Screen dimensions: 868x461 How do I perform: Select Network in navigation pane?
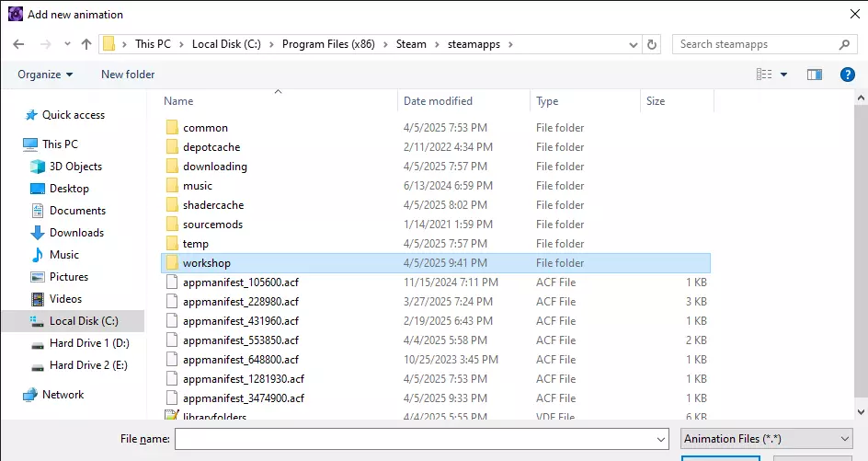click(x=63, y=395)
